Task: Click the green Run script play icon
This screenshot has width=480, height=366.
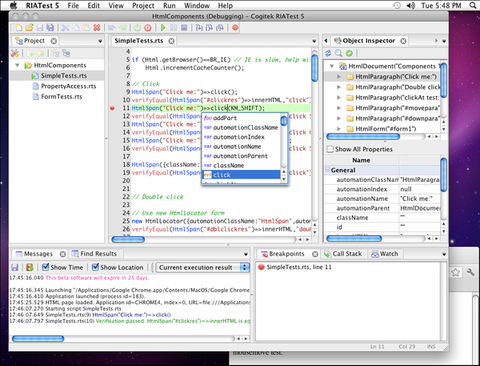Action: 163,28
